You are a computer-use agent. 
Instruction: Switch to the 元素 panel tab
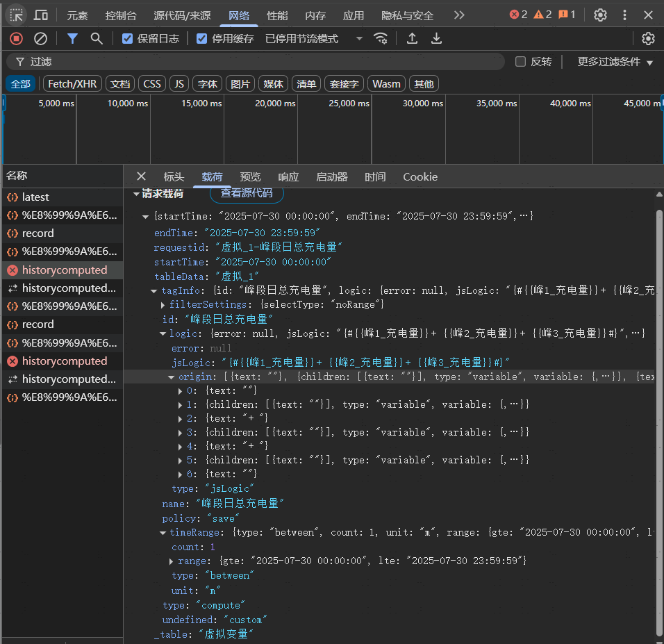[x=78, y=16]
